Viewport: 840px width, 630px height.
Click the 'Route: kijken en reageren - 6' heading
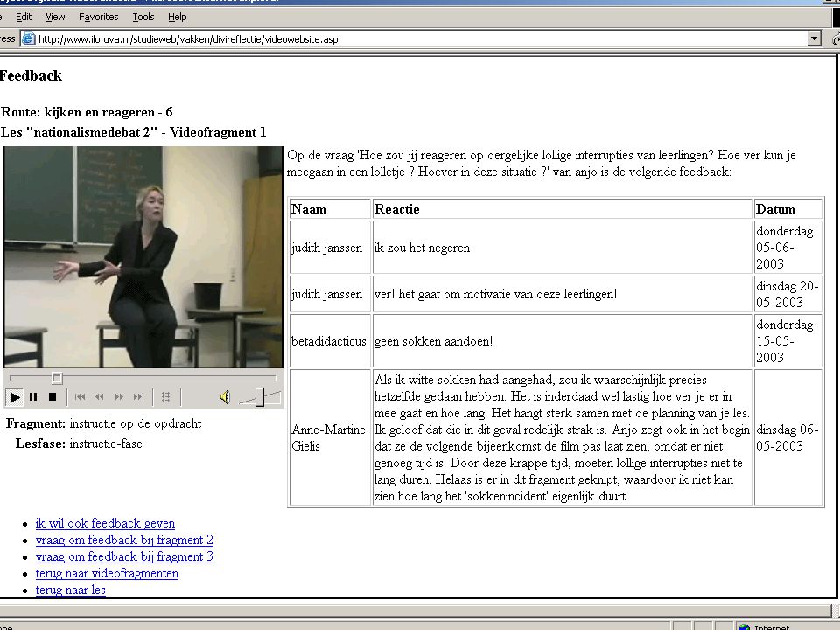pyautogui.click(x=87, y=112)
